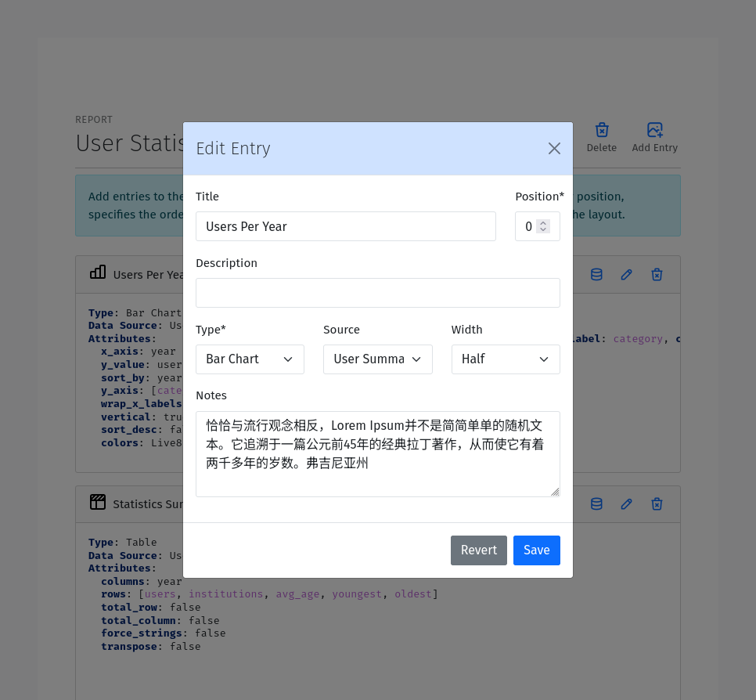This screenshot has width=756, height=700.
Task: Click the Position number field
Action: click(537, 226)
